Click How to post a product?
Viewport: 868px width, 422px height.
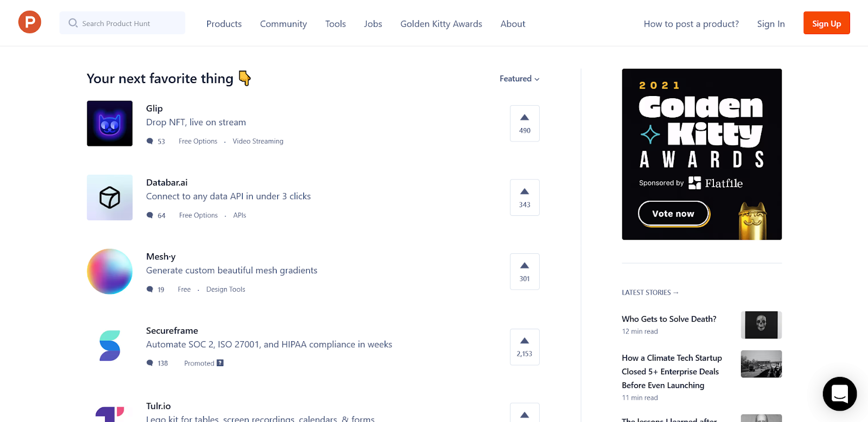[691, 24]
